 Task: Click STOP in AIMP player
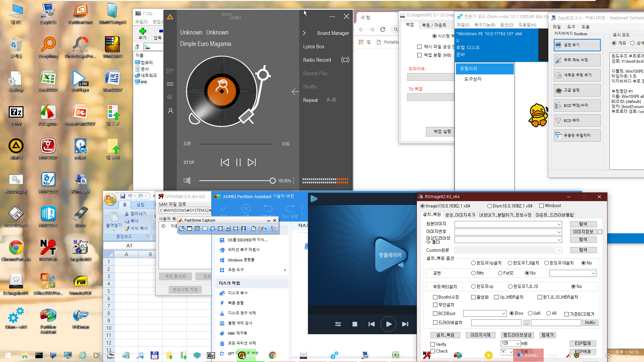(x=189, y=162)
